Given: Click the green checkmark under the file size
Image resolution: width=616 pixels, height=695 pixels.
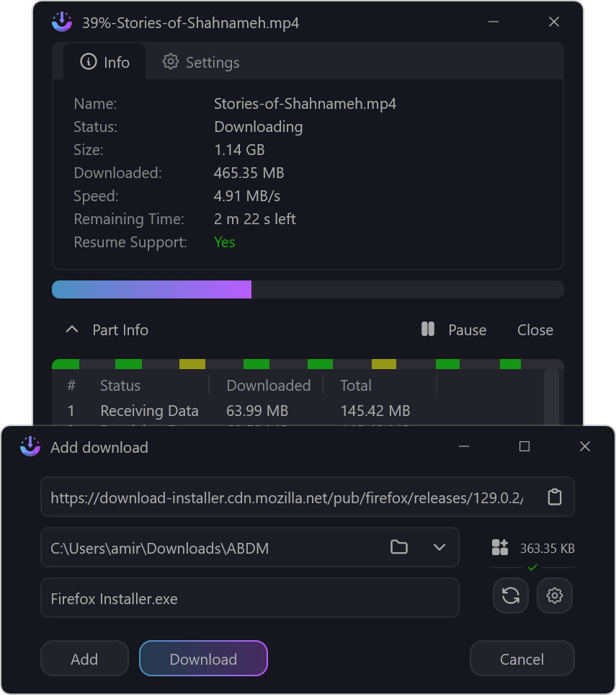Looking at the screenshot, I should 531,567.
